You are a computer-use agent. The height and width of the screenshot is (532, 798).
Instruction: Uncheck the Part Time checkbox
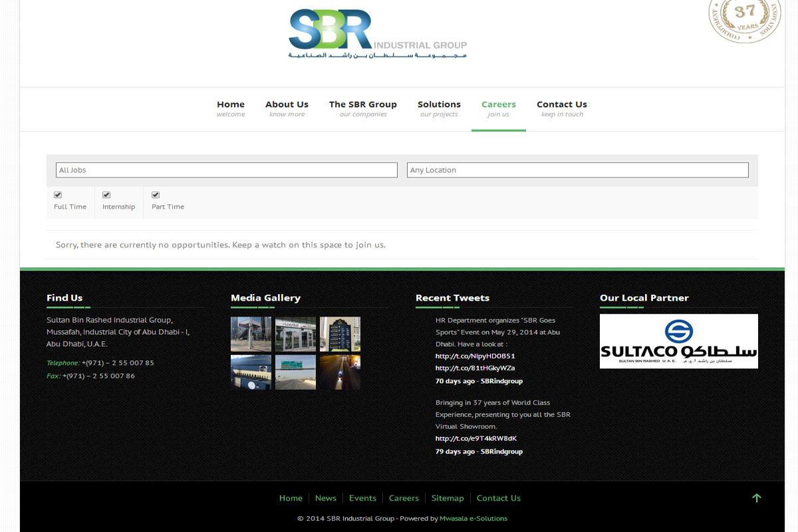(156, 195)
